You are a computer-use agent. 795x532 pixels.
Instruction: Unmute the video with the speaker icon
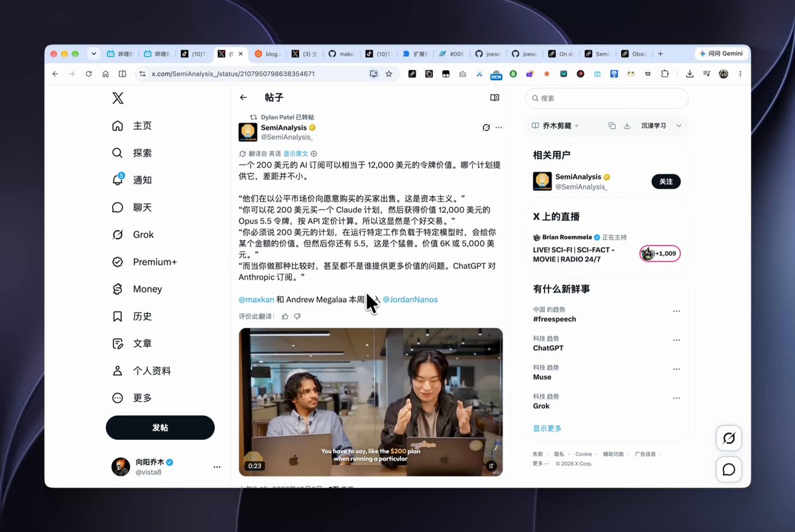(x=491, y=466)
